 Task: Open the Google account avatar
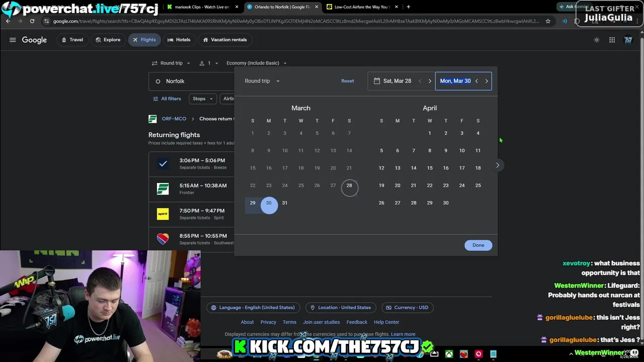[628, 40]
